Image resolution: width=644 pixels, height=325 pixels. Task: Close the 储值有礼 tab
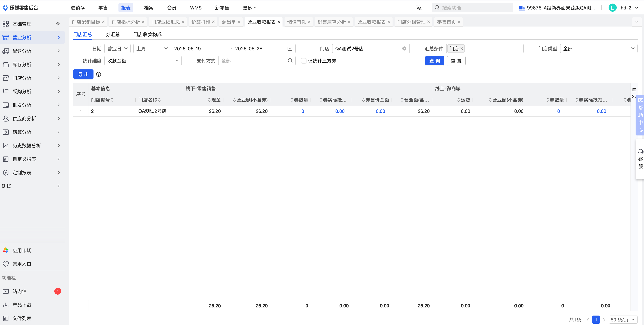[x=309, y=22]
